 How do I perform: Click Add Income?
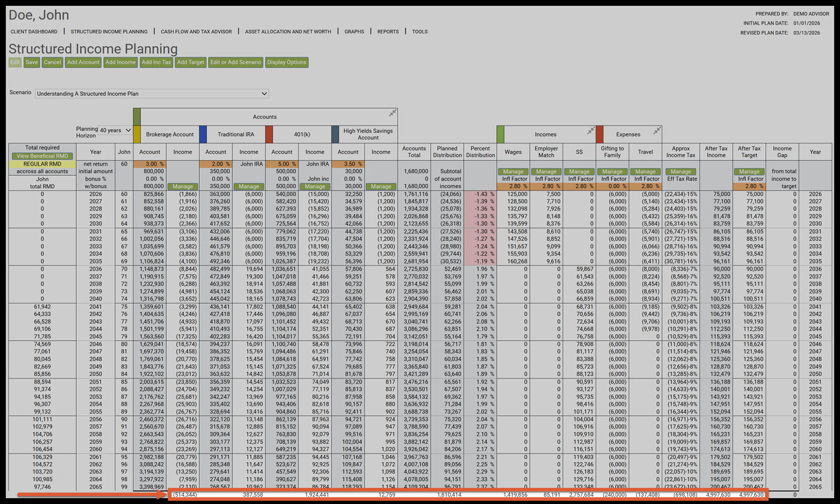pos(120,62)
